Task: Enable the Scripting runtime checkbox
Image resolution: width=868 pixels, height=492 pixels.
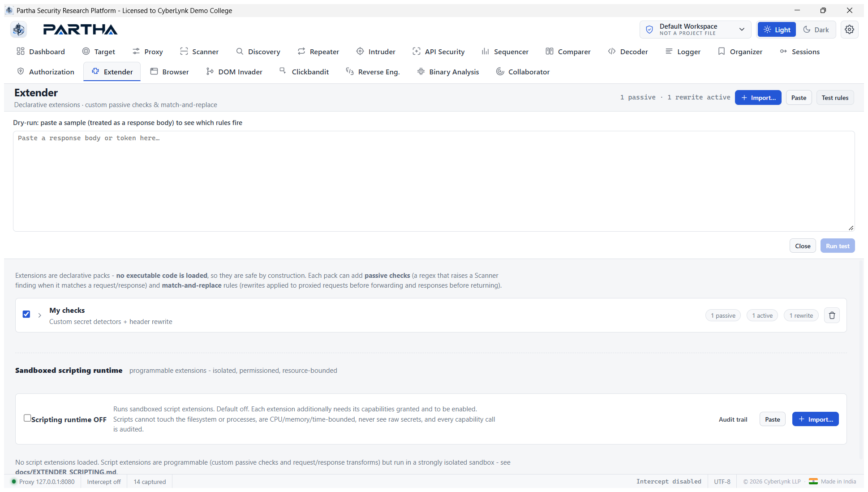Action: click(x=27, y=418)
